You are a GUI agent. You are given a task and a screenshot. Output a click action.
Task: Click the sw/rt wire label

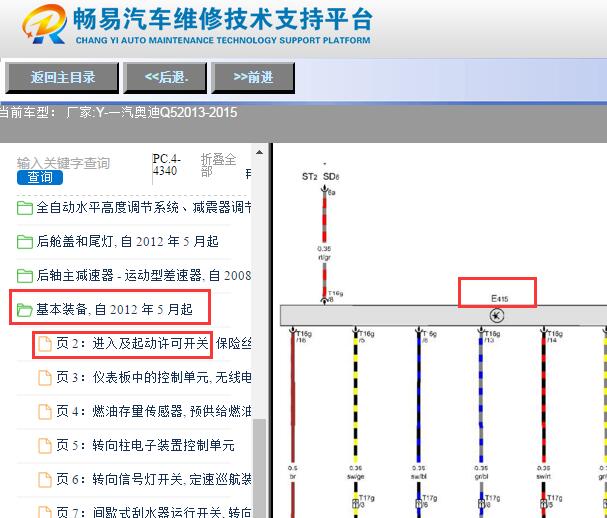[x=544, y=477]
